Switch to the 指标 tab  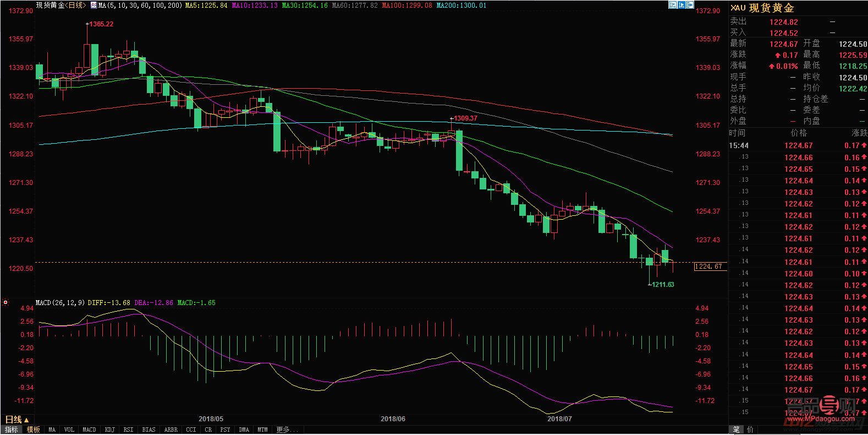[12, 429]
